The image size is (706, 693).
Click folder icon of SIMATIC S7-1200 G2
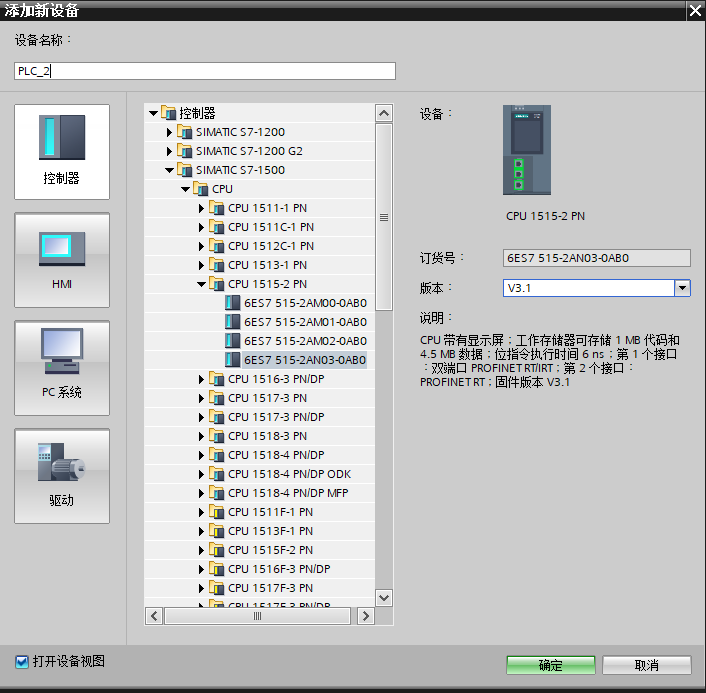[x=185, y=151]
